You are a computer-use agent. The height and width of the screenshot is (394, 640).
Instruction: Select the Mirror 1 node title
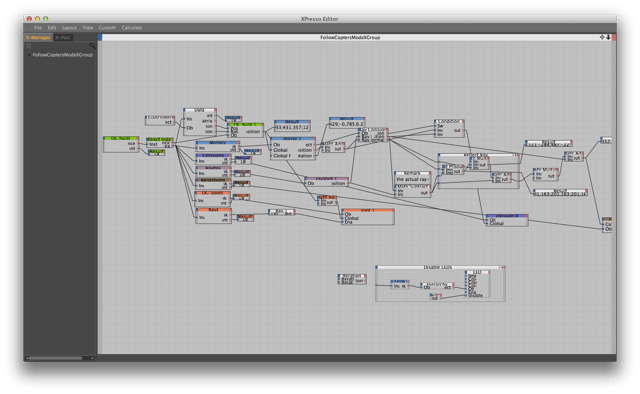point(292,139)
